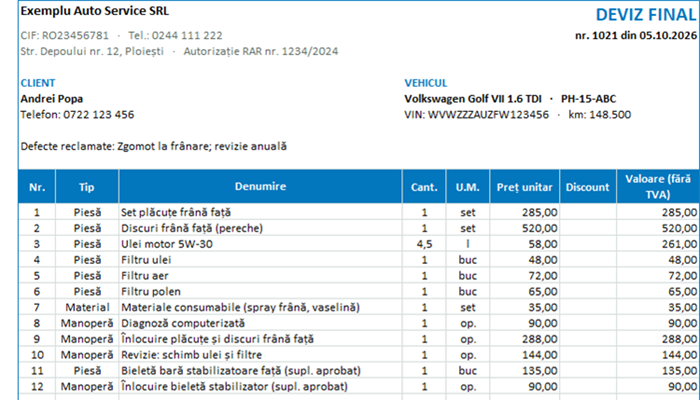700x400 pixels.
Task: Select the 'nr. 1021 din 05.10.2026' text
Action: pos(636,35)
